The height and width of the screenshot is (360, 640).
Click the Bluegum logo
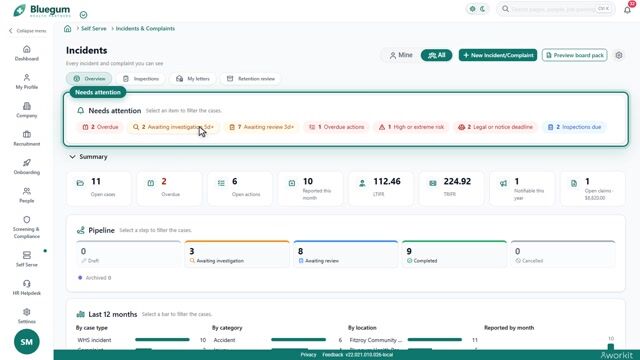42,10
